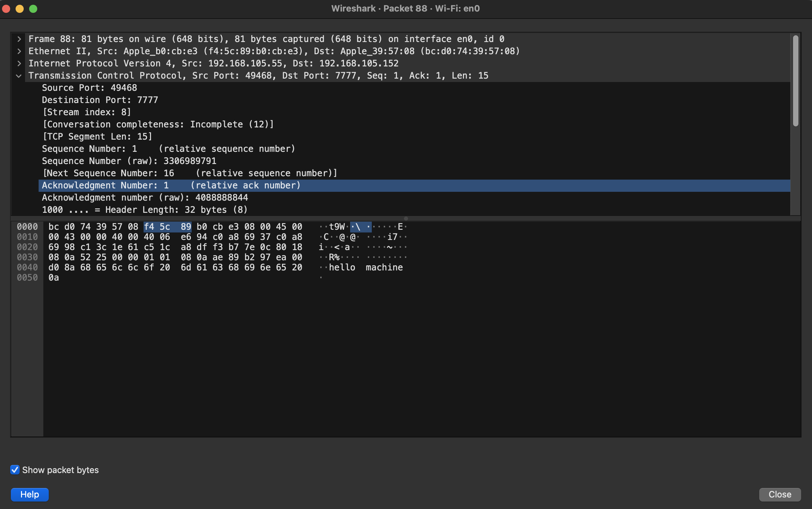
Task: Select the TCP Segment Len: 15 row
Action: [x=414, y=137]
